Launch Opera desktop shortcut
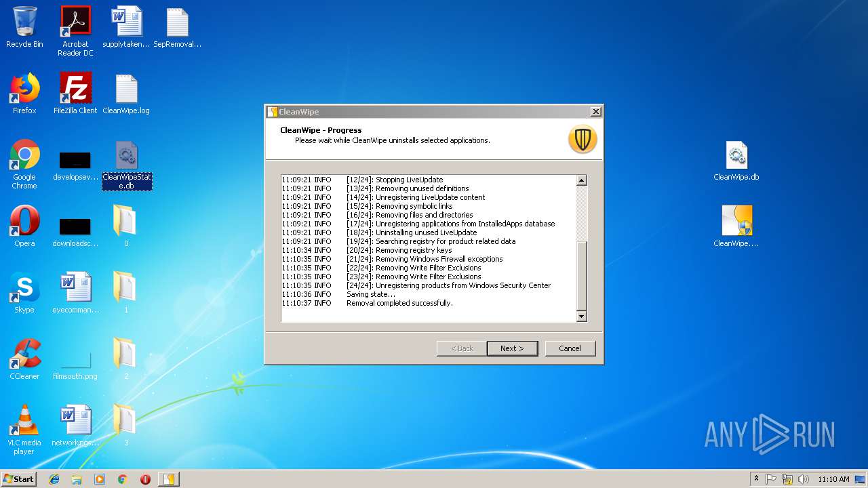 pyautogui.click(x=24, y=226)
